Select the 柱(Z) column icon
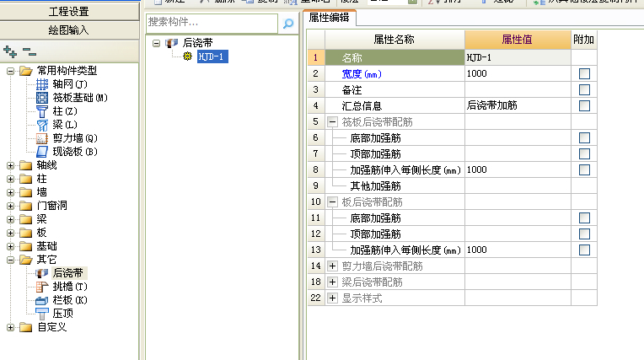Viewport: 644px width, 360px height. pyautogui.click(x=42, y=111)
